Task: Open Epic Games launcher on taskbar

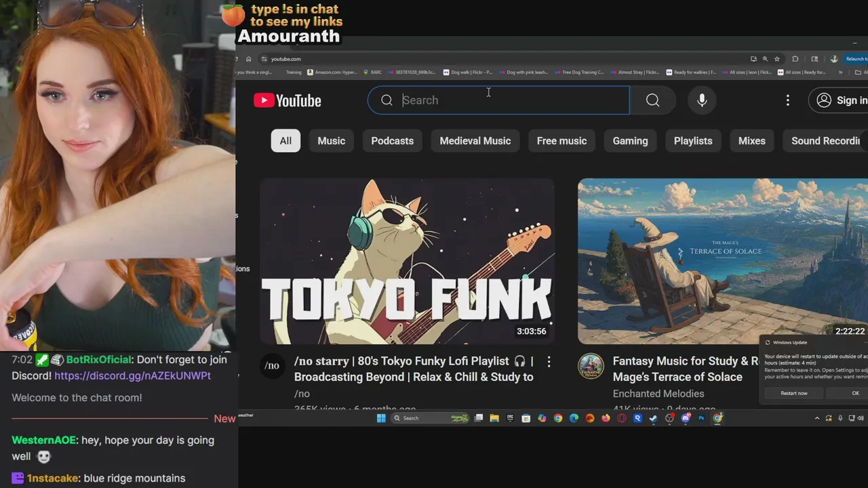Action: (x=510, y=418)
